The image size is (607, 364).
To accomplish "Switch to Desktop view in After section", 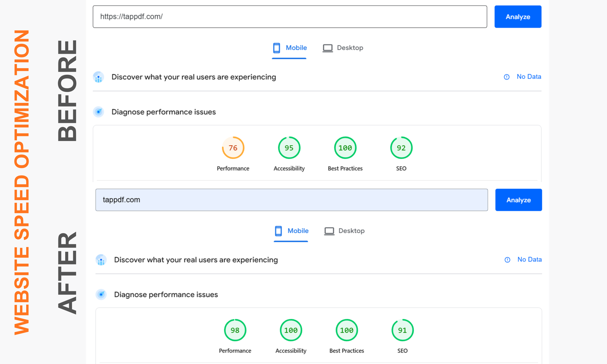I will point(344,231).
